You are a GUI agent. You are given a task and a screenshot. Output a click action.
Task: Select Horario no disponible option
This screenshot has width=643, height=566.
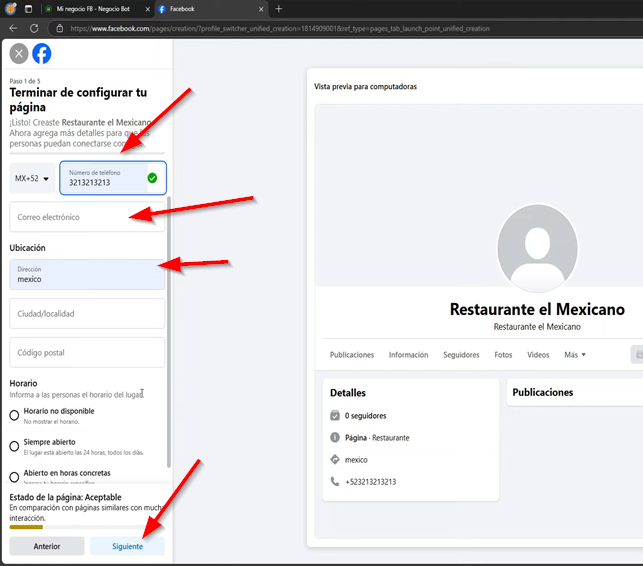14,415
